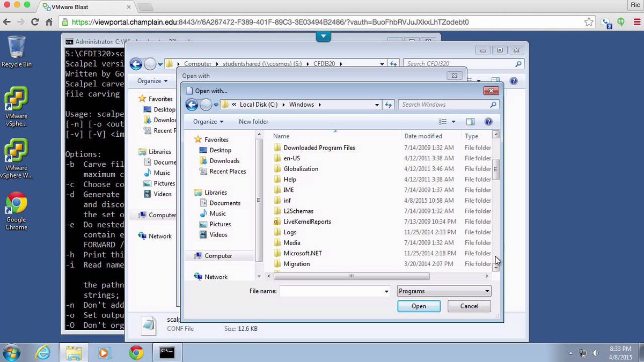
Task: Expand the VMware Blast toolbar tab
Action: tap(323, 36)
